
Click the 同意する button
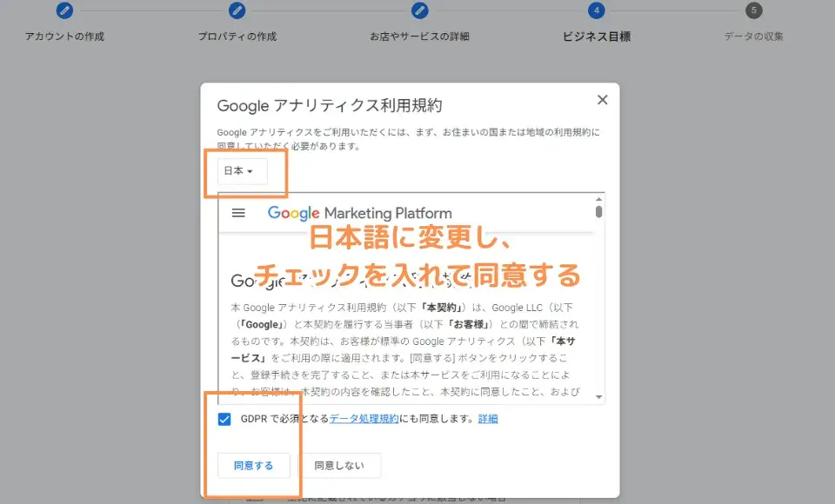pos(253,466)
